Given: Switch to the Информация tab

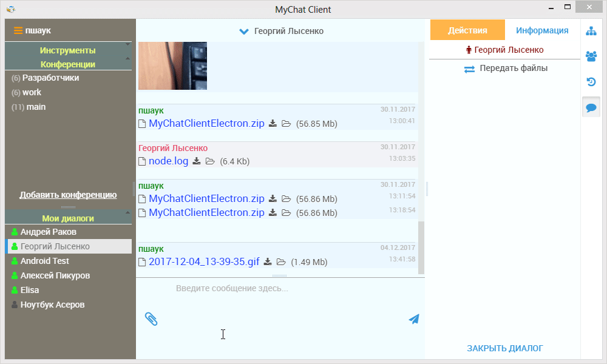Looking at the screenshot, I should point(542,30).
